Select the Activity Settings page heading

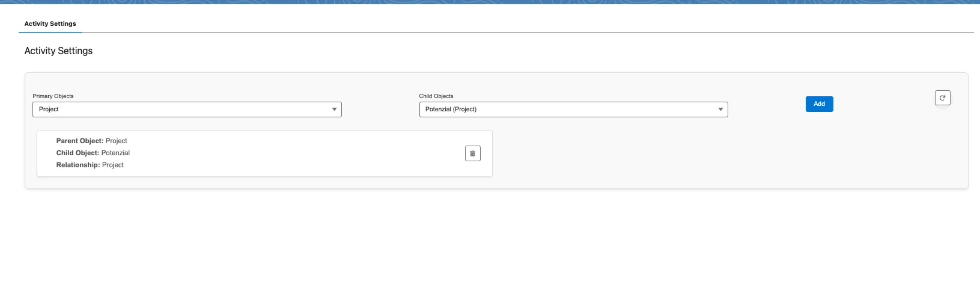pos(58,51)
